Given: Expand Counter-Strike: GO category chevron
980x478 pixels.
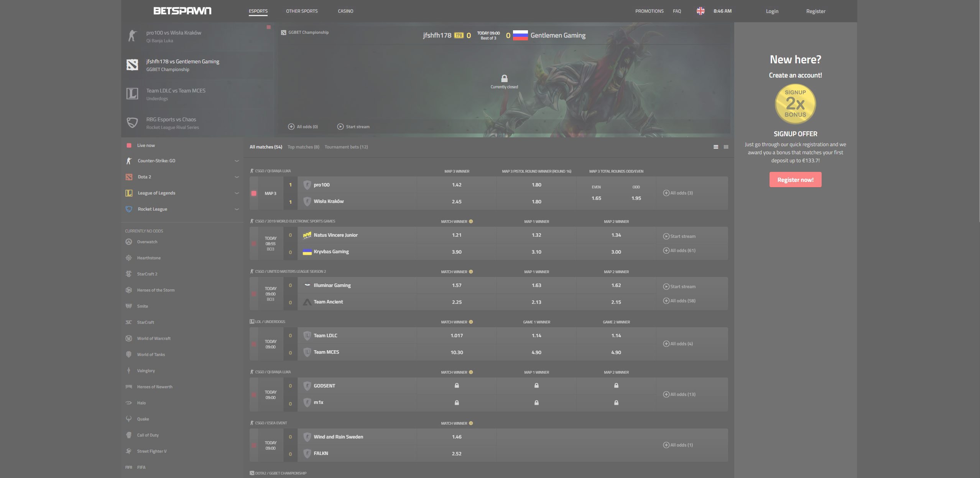Looking at the screenshot, I should click(237, 161).
